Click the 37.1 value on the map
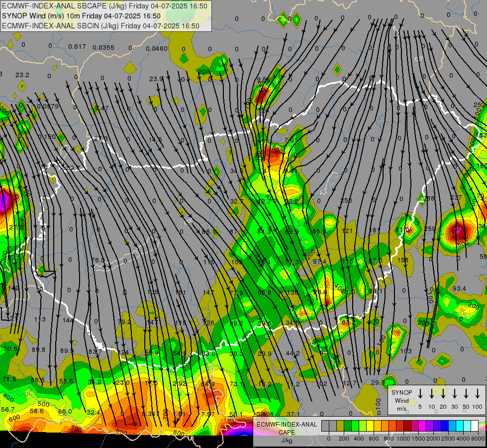This screenshot has height=448, width=487. (293, 414)
